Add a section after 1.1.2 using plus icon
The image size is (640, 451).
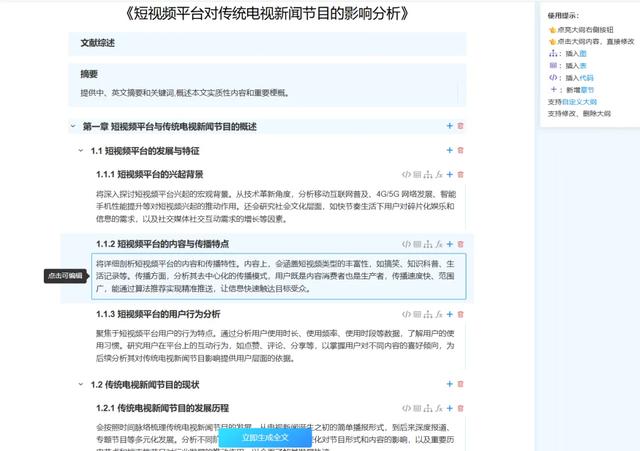449,244
